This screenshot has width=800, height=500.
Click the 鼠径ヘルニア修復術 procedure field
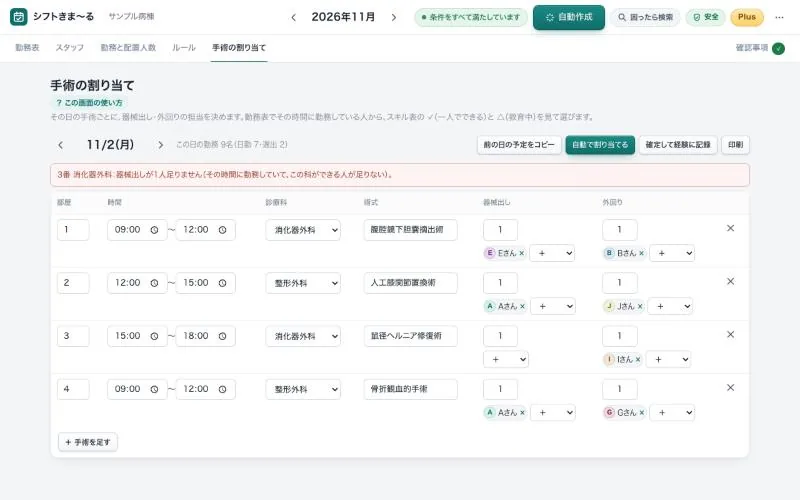tap(410, 336)
